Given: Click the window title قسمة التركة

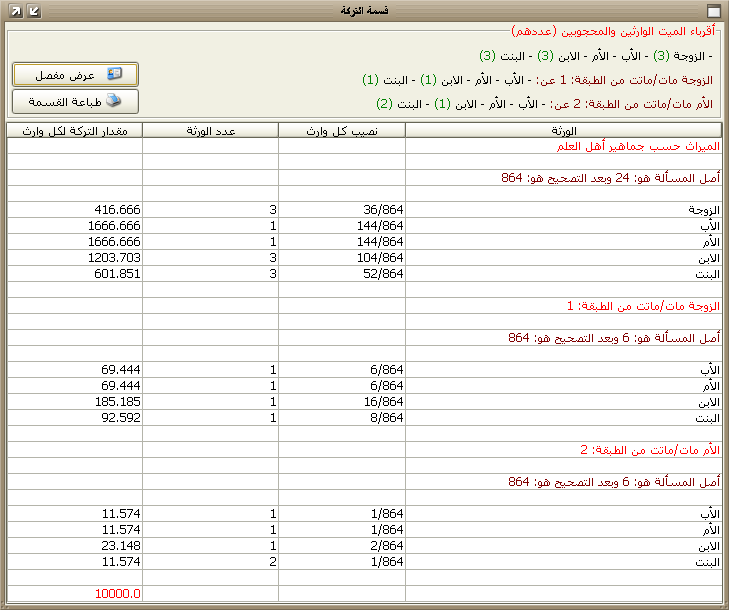Looking at the screenshot, I should coord(364,11).
